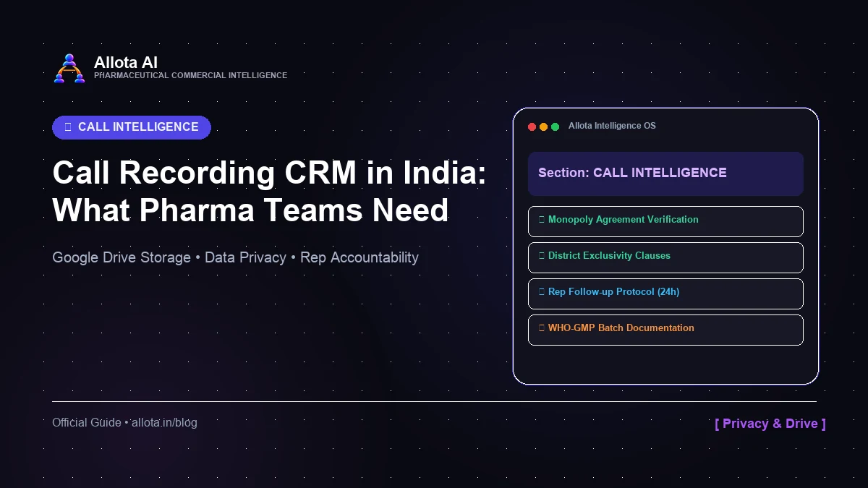This screenshot has width=868, height=488.
Task: Select the Monopoly Agreement Verification row
Action: [665, 221]
